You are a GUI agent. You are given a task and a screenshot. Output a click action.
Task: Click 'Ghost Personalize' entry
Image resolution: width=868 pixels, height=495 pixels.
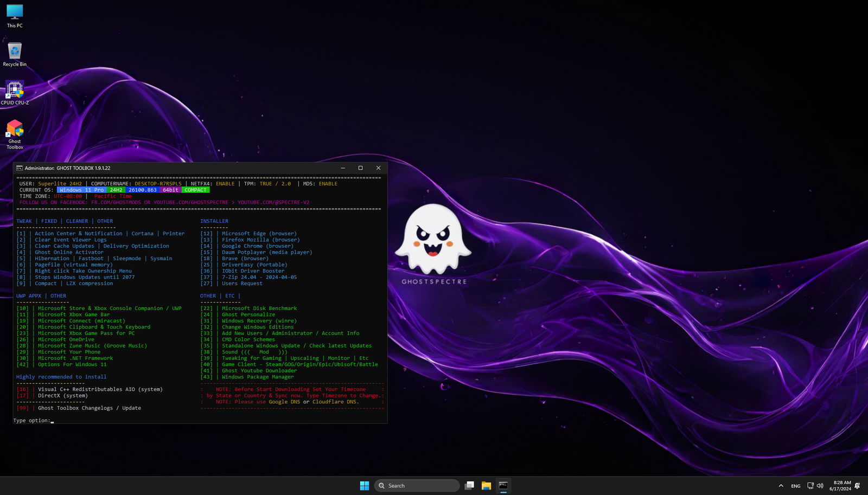click(248, 314)
